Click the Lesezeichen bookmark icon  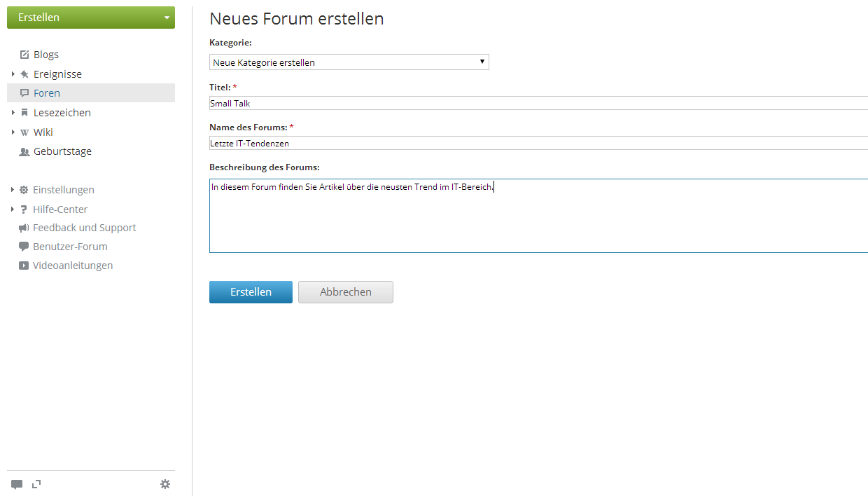24,113
